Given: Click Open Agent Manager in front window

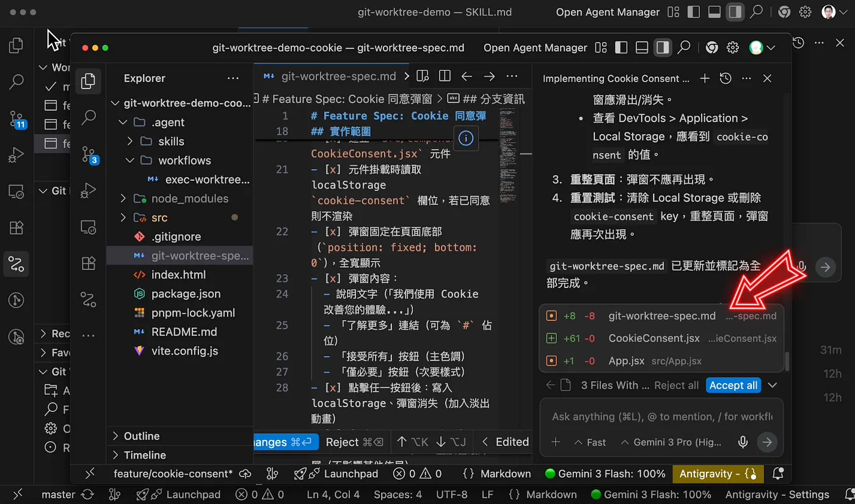Looking at the screenshot, I should [536, 48].
